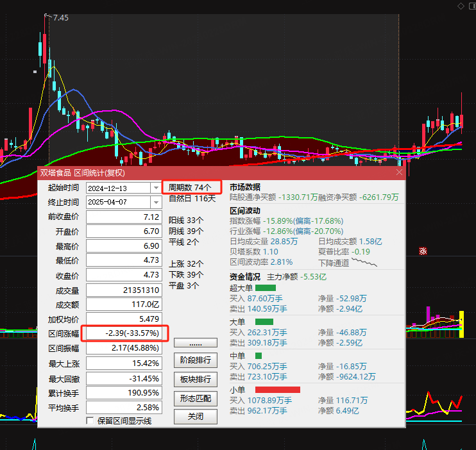Select the 前收盘价 value 7.12

click(x=124, y=217)
